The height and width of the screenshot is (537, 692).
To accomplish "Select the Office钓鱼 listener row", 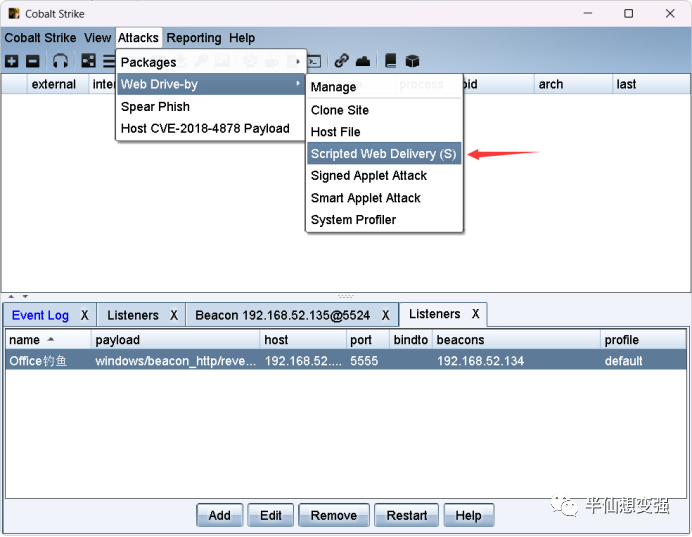I will point(346,361).
